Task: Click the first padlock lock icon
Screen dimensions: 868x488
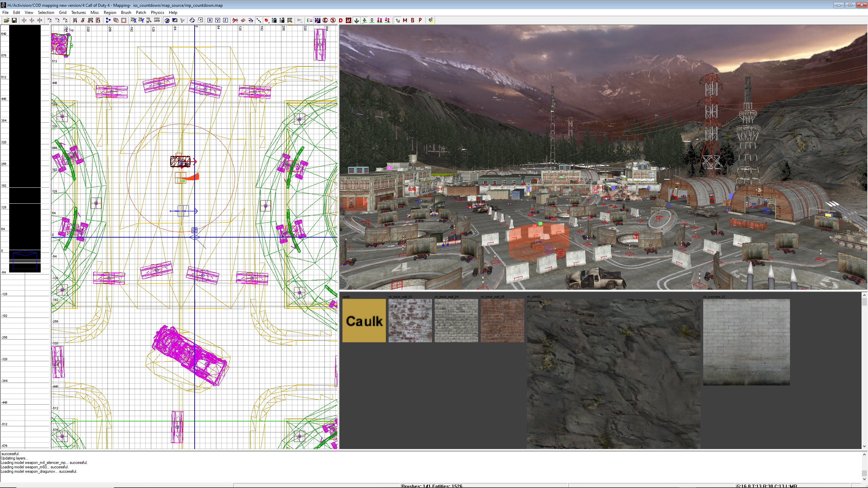Action: coord(274,20)
